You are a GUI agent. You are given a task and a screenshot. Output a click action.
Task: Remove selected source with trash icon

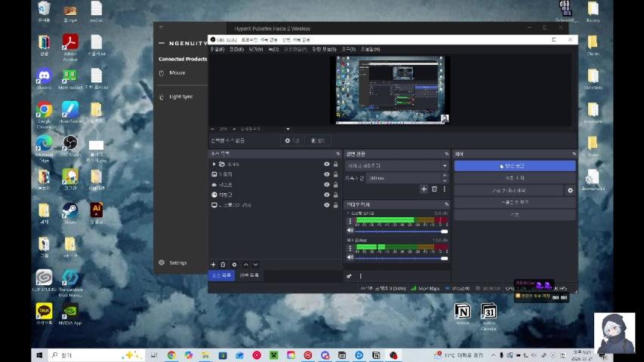[223, 265]
